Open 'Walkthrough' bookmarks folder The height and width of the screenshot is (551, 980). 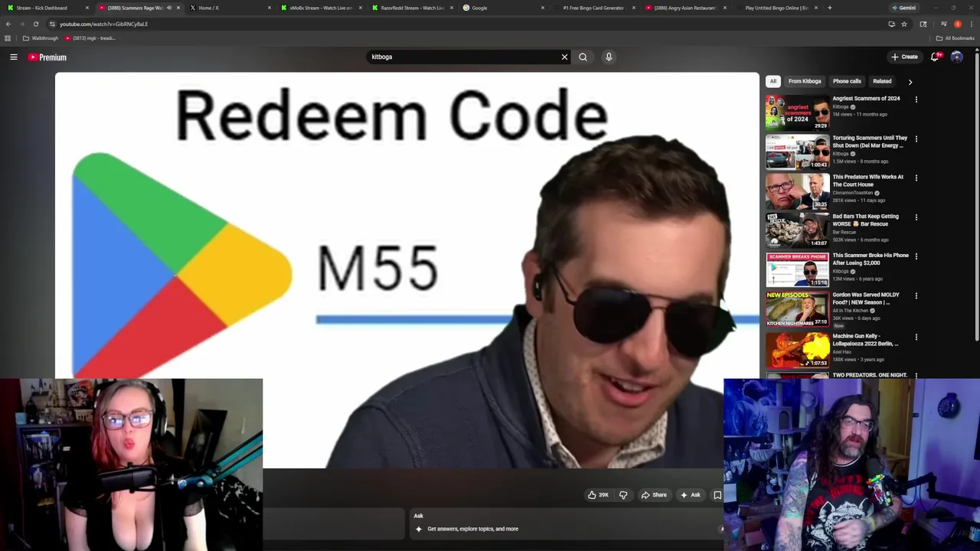[41, 38]
